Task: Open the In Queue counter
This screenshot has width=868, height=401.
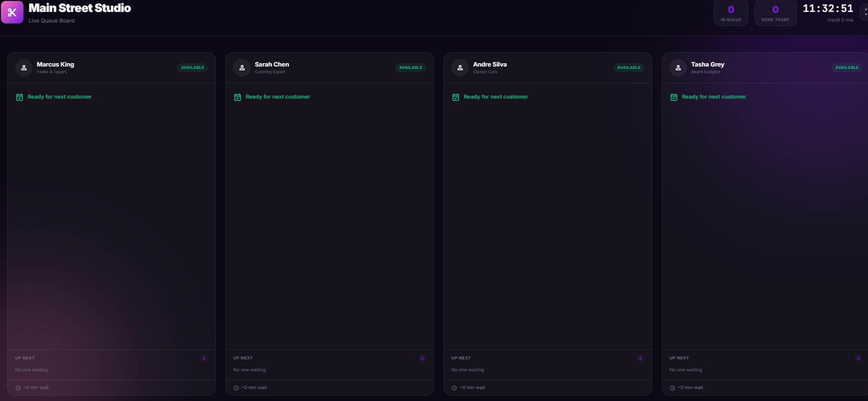Action: pyautogui.click(x=731, y=13)
